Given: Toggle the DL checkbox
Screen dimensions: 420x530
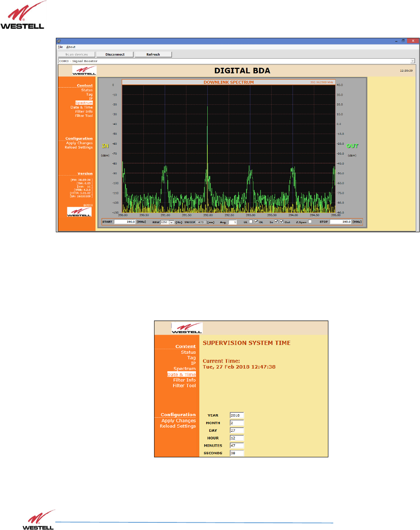Looking at the screenshot, I should 256,222.
